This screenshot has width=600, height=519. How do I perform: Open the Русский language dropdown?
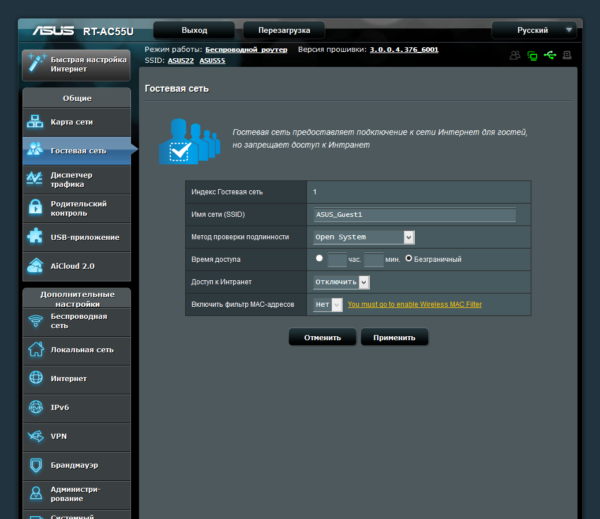536,30
